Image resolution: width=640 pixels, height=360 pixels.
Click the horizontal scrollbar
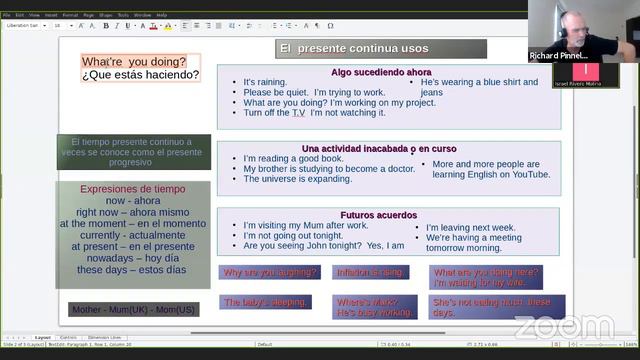318,333
